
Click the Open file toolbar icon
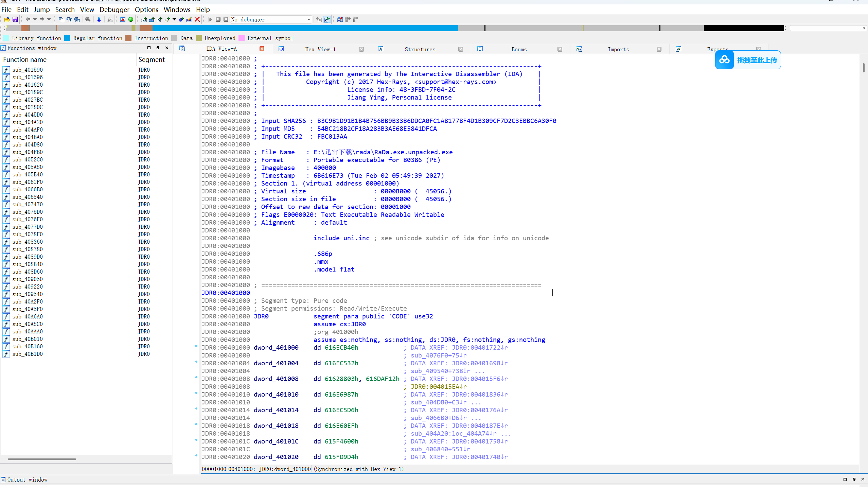[x=7, y=19]
